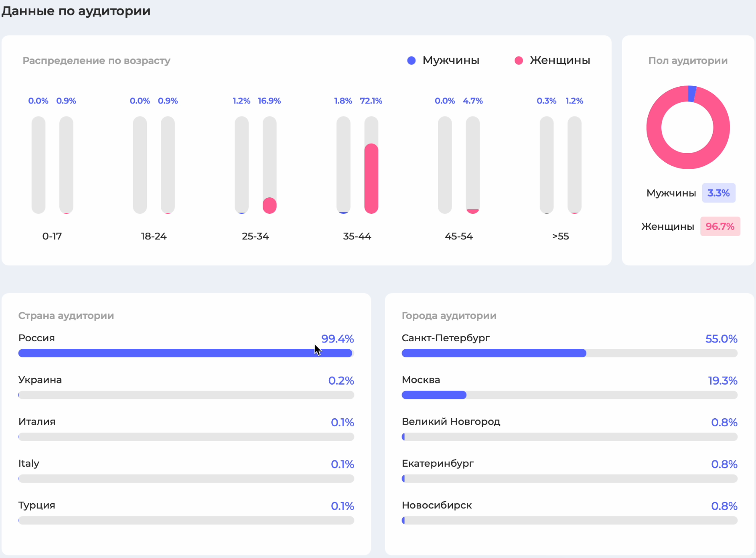Click the 72.1% value above 35-44
Image resolution: width=756 pixels, height=558 pixels.
coord(371,101)
